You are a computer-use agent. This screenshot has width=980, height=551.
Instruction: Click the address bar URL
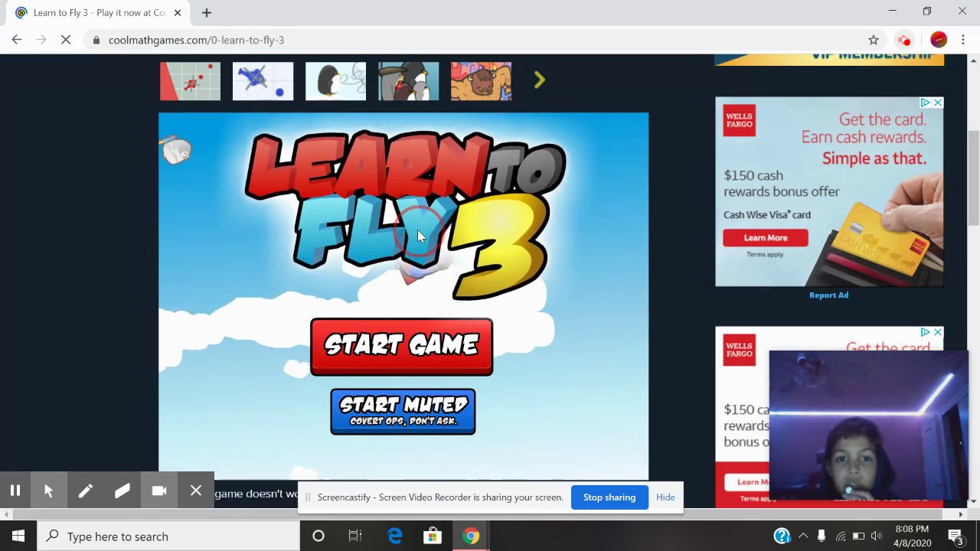click(x=196, y=40)
